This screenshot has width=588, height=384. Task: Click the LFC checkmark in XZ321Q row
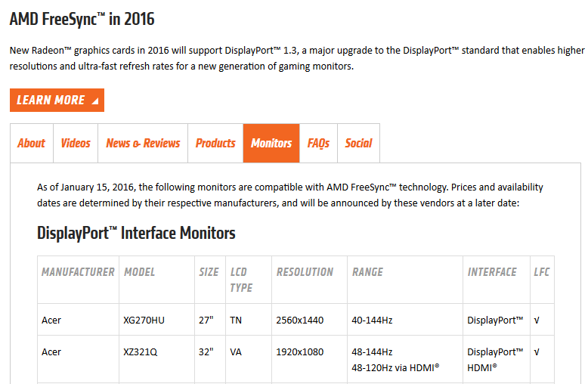tap(537, 352)
